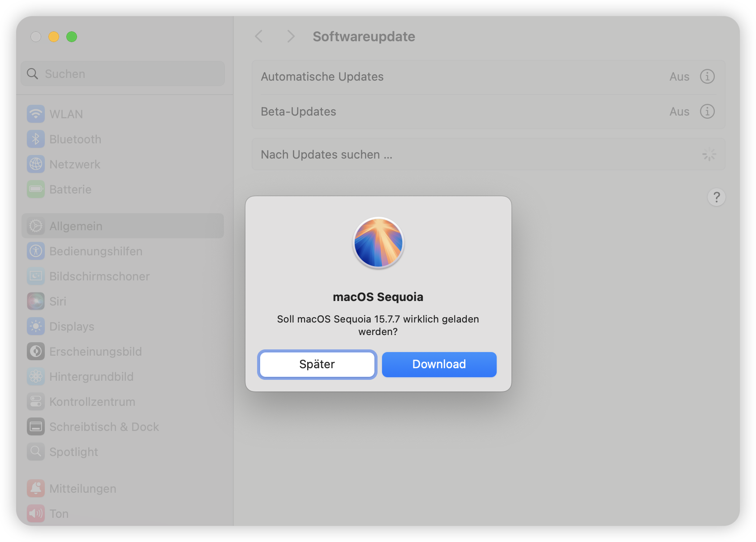Select Displays in the sidebar

click(x=123, y=326)
